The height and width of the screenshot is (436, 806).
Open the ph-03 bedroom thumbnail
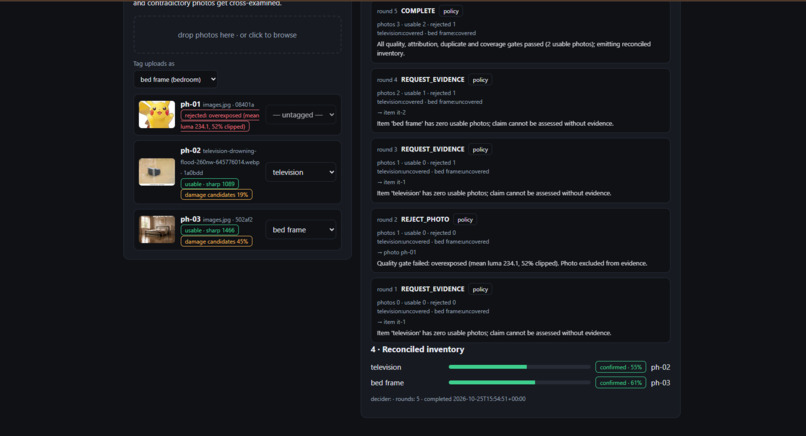157,229
